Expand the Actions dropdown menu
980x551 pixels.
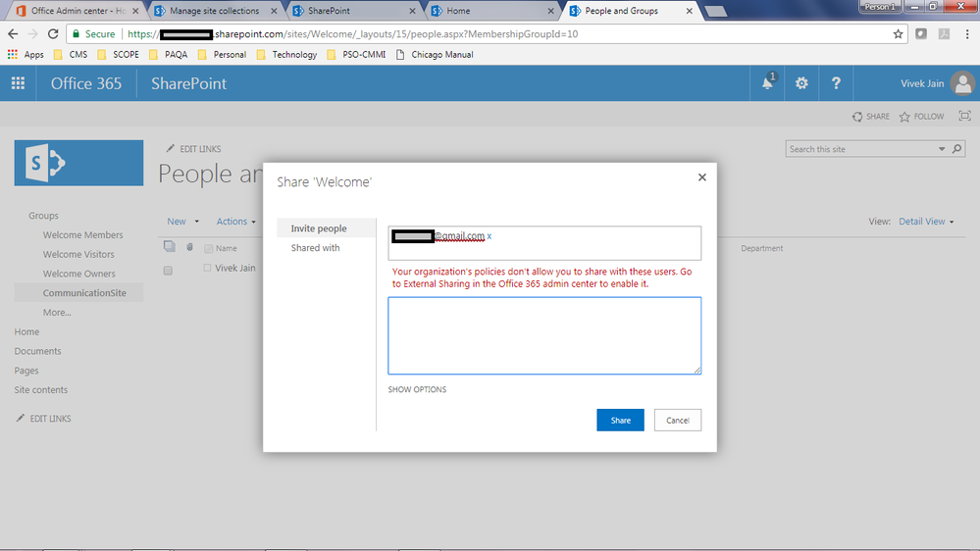pos(235,222)
